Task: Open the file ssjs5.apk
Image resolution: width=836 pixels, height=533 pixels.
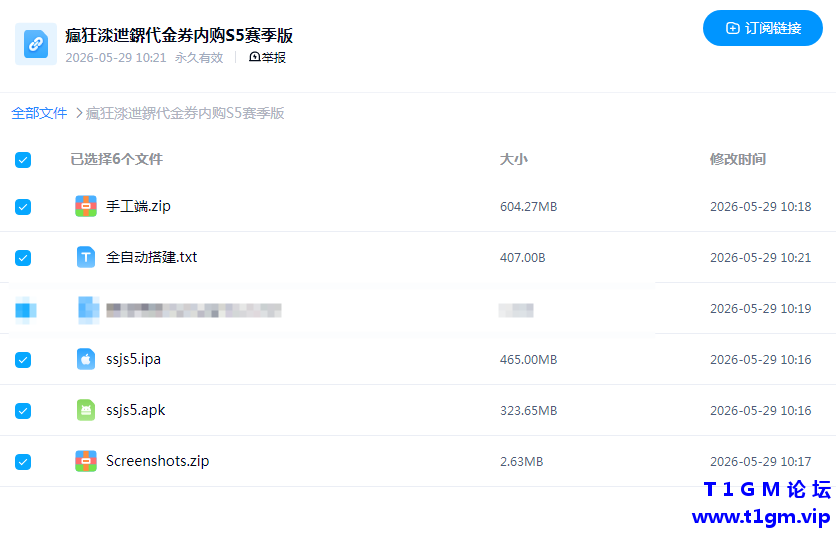Action: (135, 410)
